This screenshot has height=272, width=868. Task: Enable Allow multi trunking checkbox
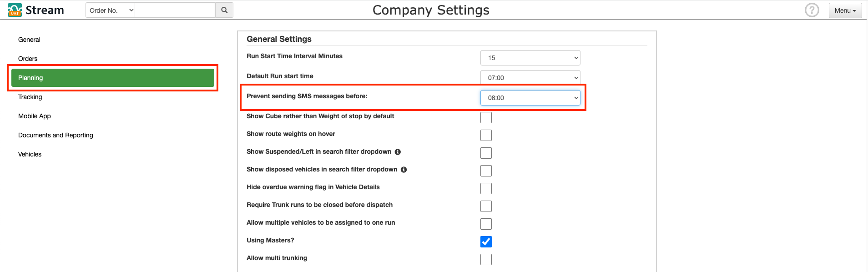pyautogui.click(x=486, y=259)
